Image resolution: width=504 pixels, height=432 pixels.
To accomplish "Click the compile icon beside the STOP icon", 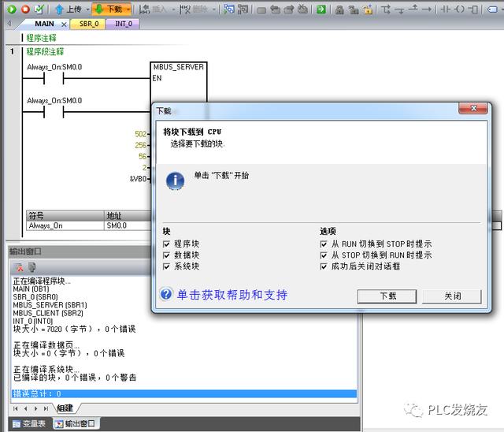I will [x=39, y=9].
